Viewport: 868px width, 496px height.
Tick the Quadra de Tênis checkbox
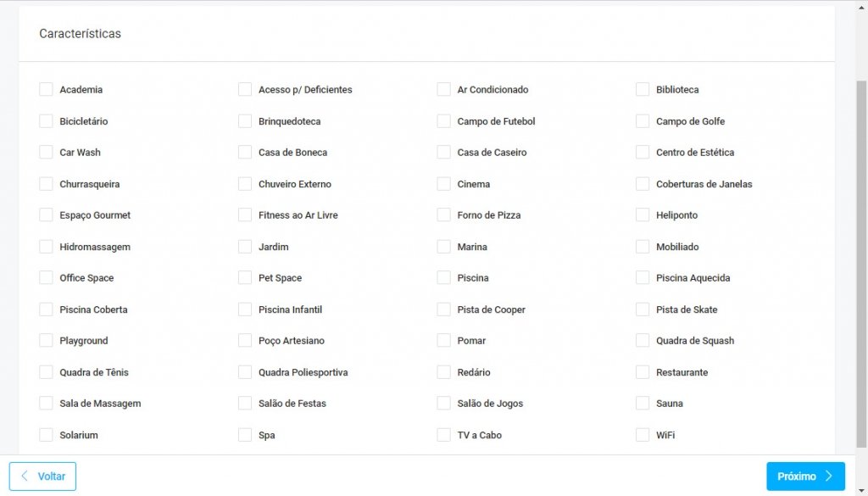tap(46, 372)
